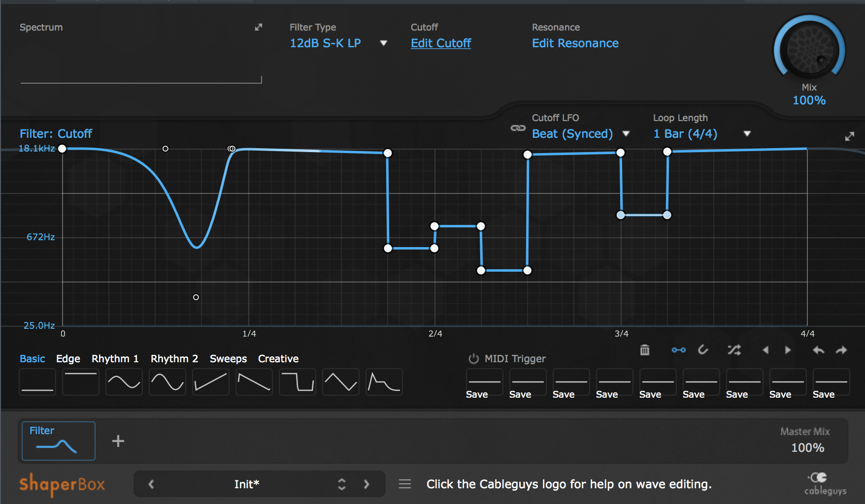
Task: Select the flat high line wave preset
Action: [81, 382]
